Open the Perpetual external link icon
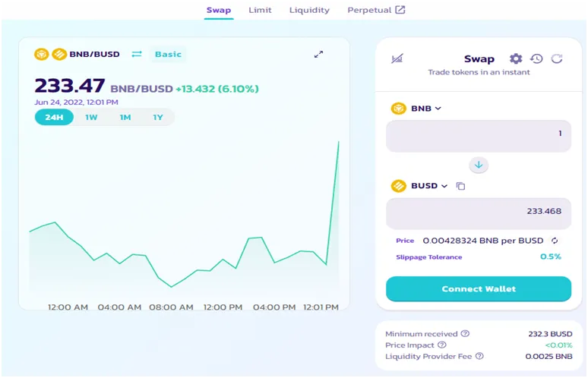Image resolution: width=588 pixels, height=378 pixels. [x=400, y=10]
